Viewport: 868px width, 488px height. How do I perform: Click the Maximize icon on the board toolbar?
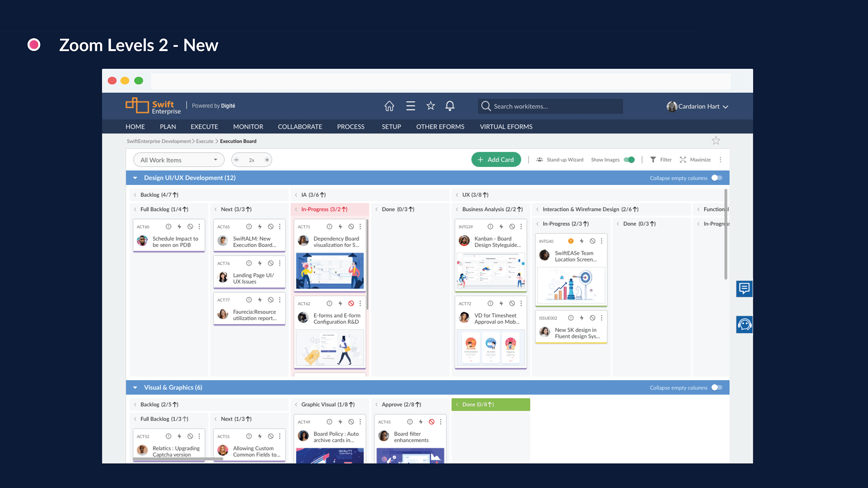(683, 159)
